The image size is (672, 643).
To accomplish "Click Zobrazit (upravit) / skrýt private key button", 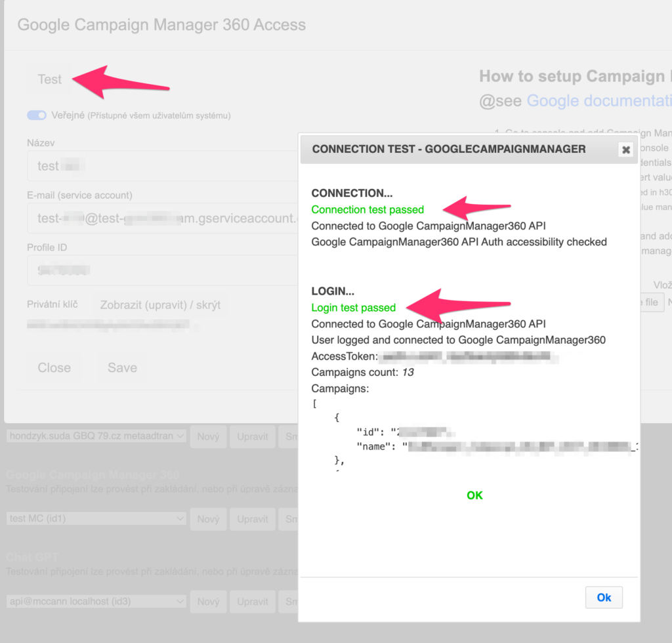I will click(x=160, y=305).
